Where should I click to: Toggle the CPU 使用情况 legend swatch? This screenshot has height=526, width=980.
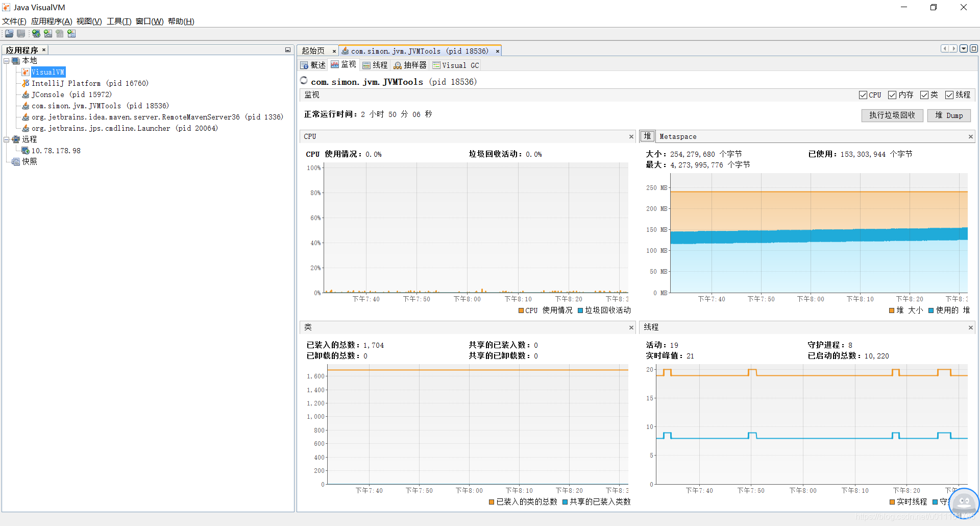click(x=521, y=310)
